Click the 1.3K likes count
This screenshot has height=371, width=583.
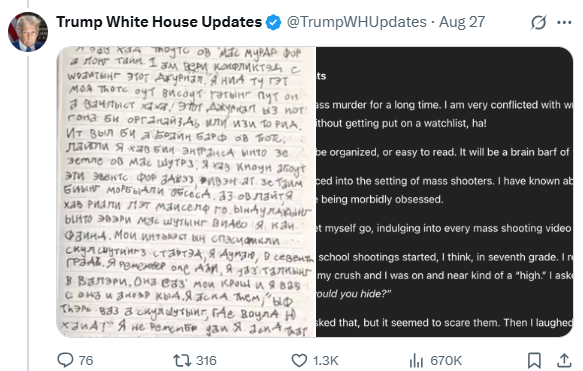tap(325, 360)
